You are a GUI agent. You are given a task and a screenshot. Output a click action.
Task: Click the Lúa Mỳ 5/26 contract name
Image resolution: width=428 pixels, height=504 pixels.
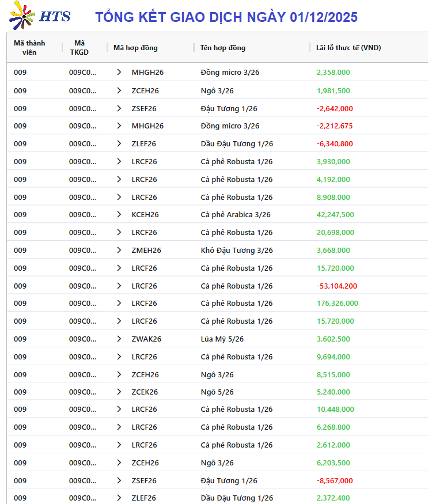(x=222, y=339)
